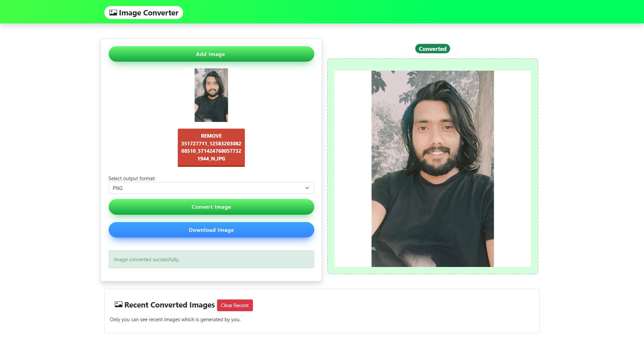Click the Converted badge label
This screenshot has width=644, height=341.
(433, 49)
